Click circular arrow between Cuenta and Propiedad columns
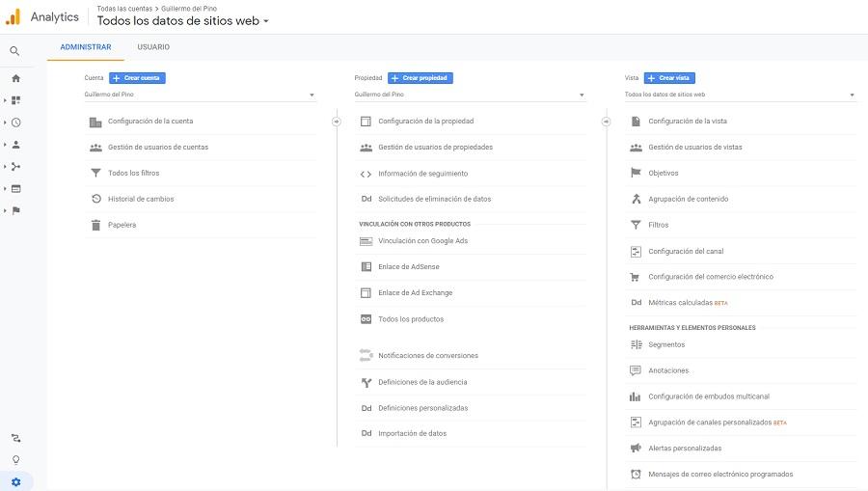This screenshot has height=491, width=868. click(x=336, y=122)
